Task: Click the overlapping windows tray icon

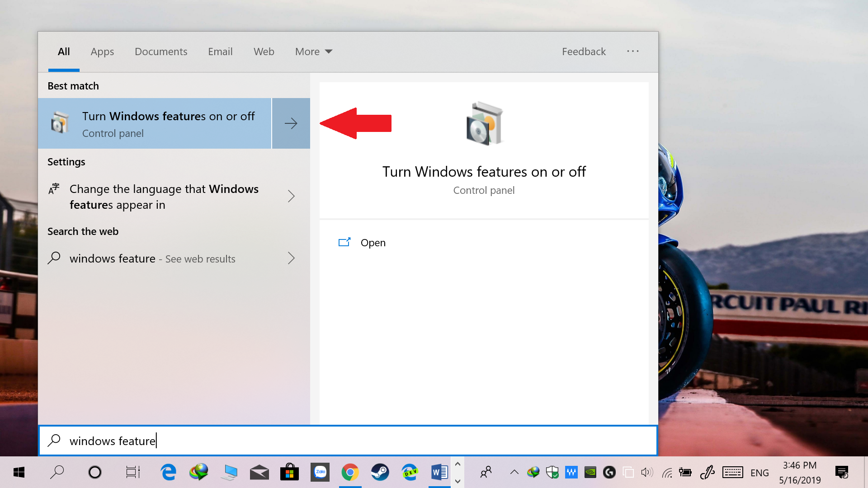Action: pos(628,473)
